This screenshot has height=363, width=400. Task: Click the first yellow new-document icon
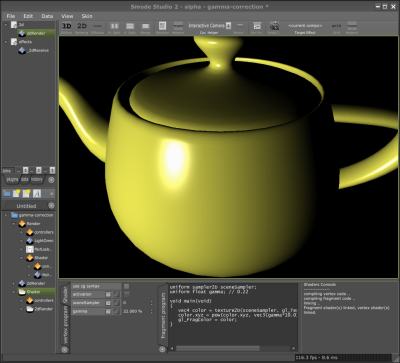[x=16, y=193]
